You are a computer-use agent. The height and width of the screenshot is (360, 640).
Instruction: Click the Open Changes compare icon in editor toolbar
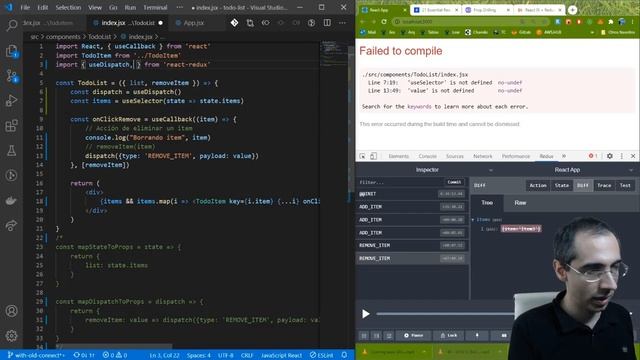[250, 23]
